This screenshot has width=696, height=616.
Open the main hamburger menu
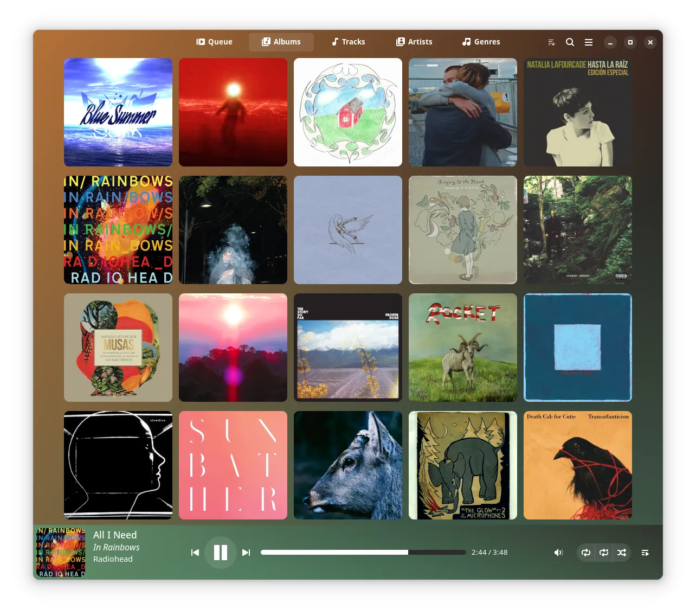[x=589, y=42]
